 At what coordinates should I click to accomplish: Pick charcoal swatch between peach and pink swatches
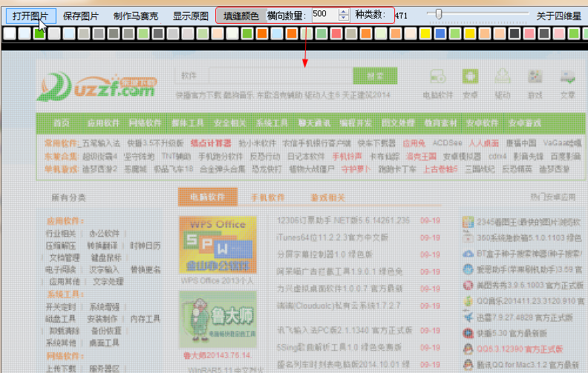tap(514, 33)
